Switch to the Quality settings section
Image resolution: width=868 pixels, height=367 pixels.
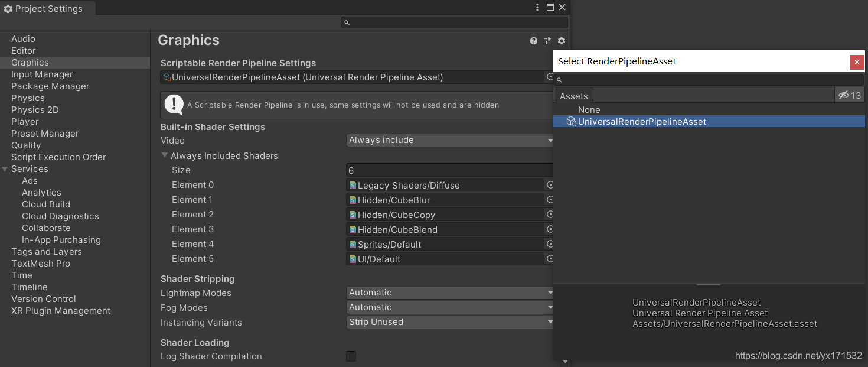26,145
